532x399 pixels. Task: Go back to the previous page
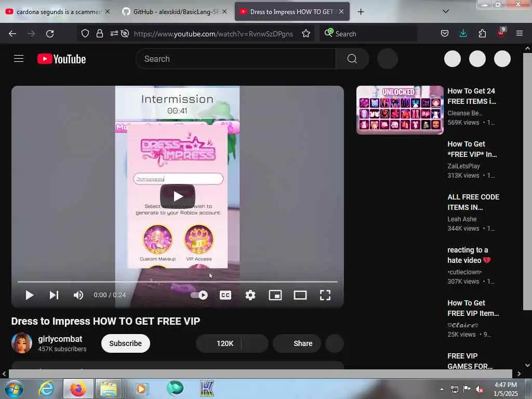click(x=12, y=34)
